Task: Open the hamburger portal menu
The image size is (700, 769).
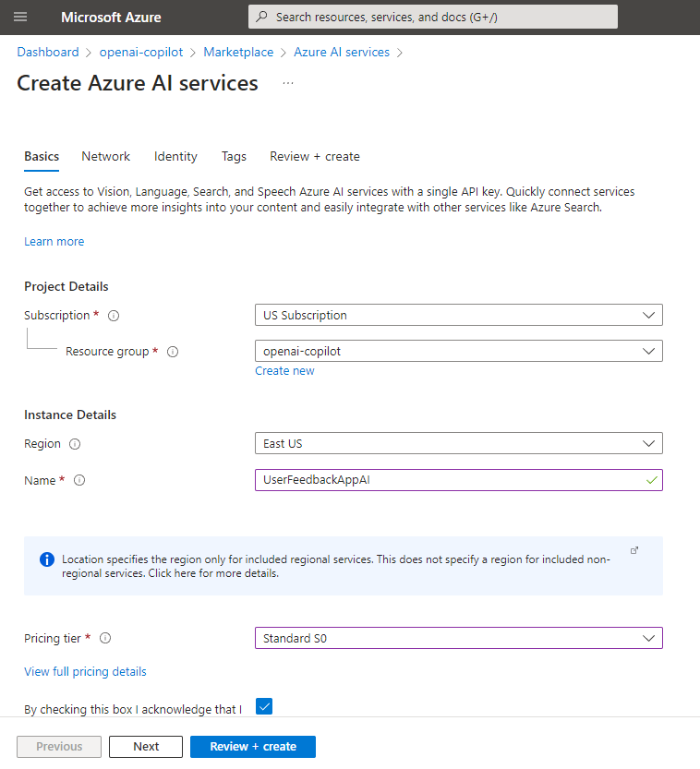Action: (x=20, y=18)
